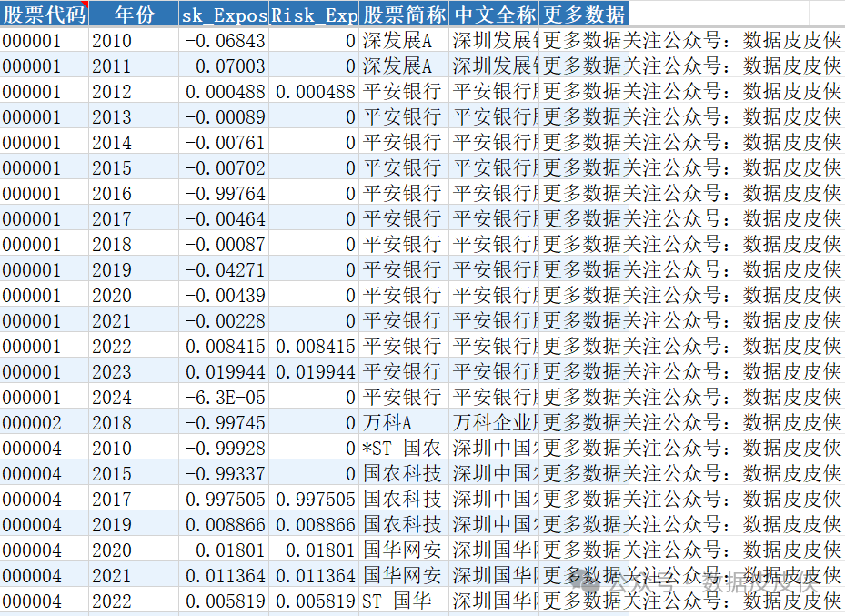
Task: Select 国农科技 cell in the 2017 row
Action: (x=404, y=499)
